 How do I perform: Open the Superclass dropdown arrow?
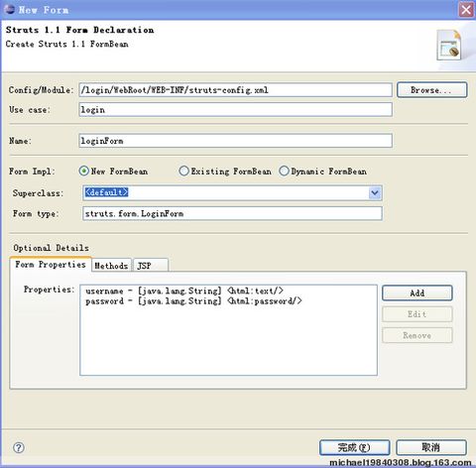pyautogui.click(x=375, y=192)
